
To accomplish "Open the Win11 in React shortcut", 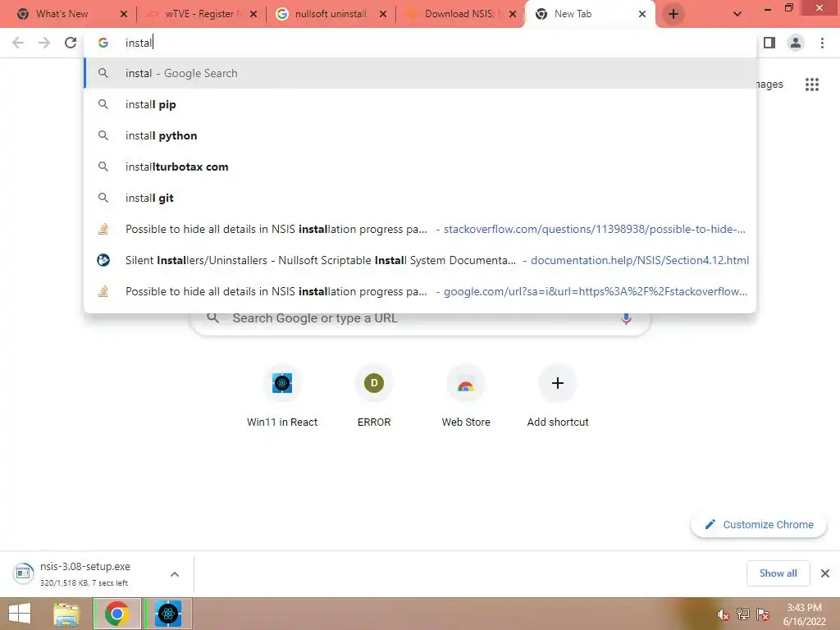I will 282,396.
